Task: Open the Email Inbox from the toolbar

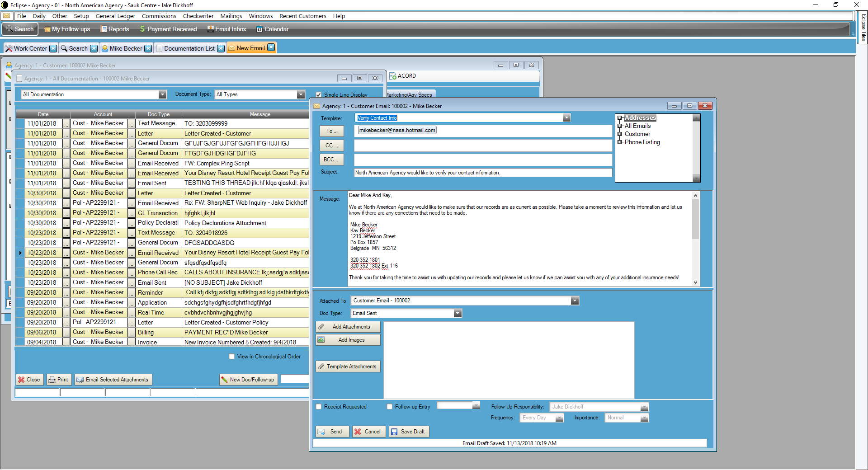Action: coord(226,29)
